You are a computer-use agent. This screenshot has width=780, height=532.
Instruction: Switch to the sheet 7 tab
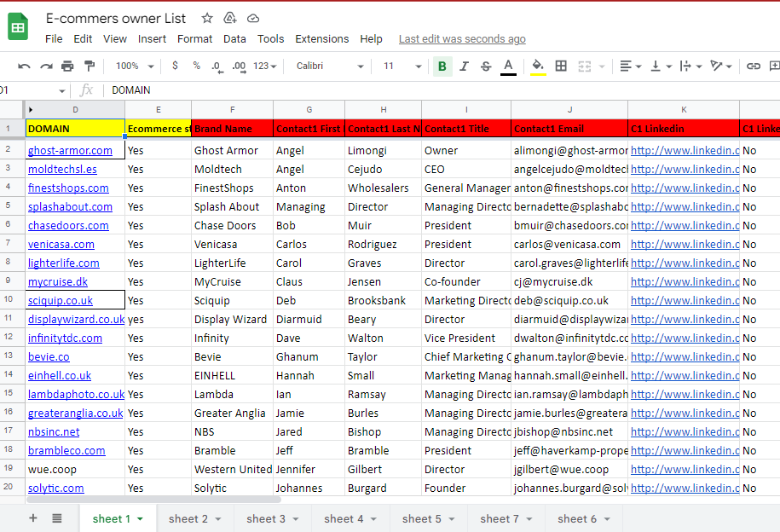pyautogui.click(x=506, y=519)
